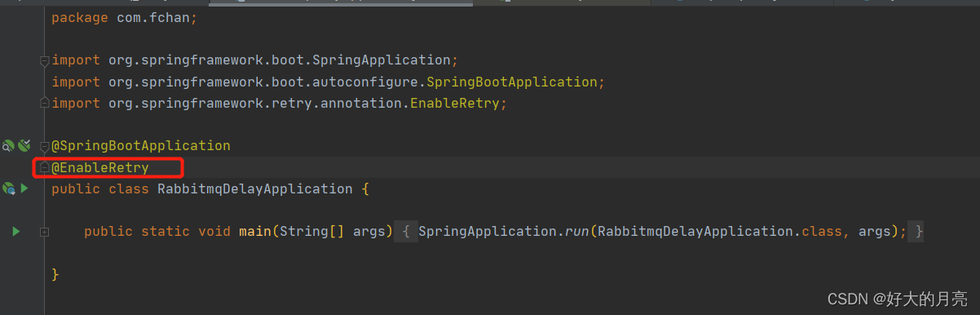Click the Spring Boot checkmark gutter icon
980x315 pixels.
[x=24, y=146]
